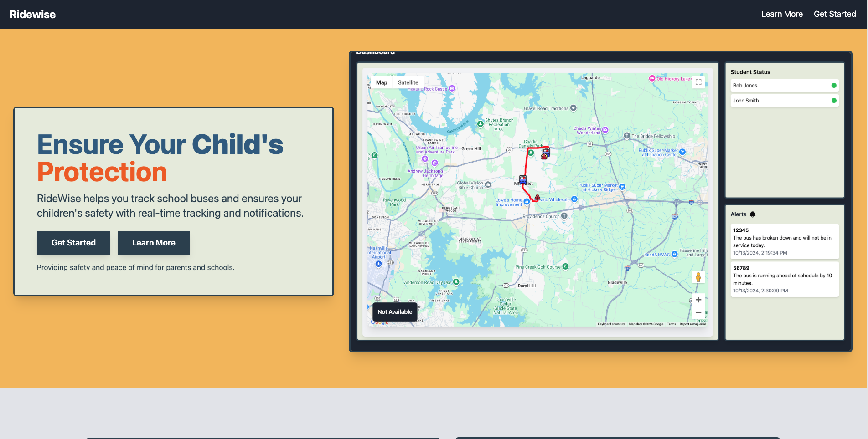Viewport: 868px width, 439px height.
Task: Click the Nashville International Airport pin
Action: coord(378,264)
